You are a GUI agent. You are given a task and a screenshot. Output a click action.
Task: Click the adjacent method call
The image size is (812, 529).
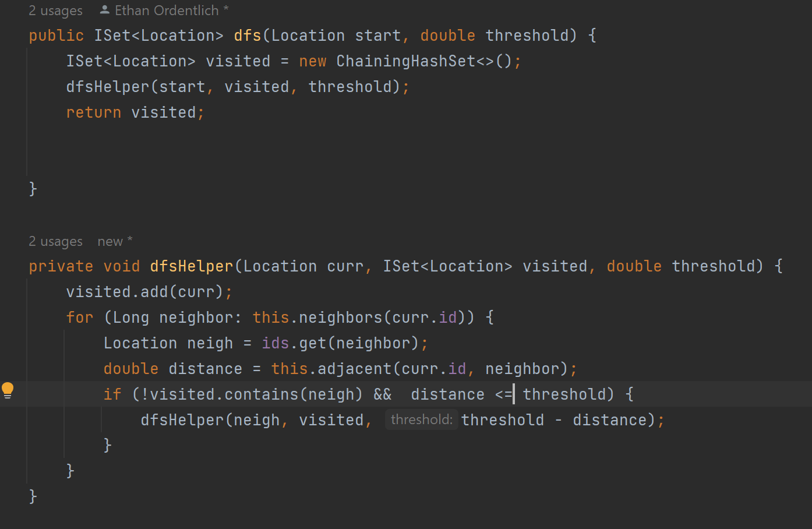(x=354, y=369)
